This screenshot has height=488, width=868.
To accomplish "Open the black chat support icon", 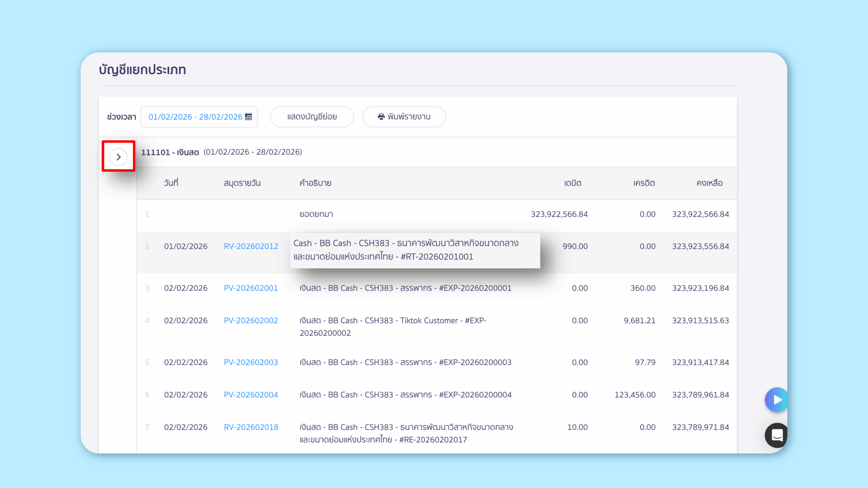I will click(x=776, y=435).
